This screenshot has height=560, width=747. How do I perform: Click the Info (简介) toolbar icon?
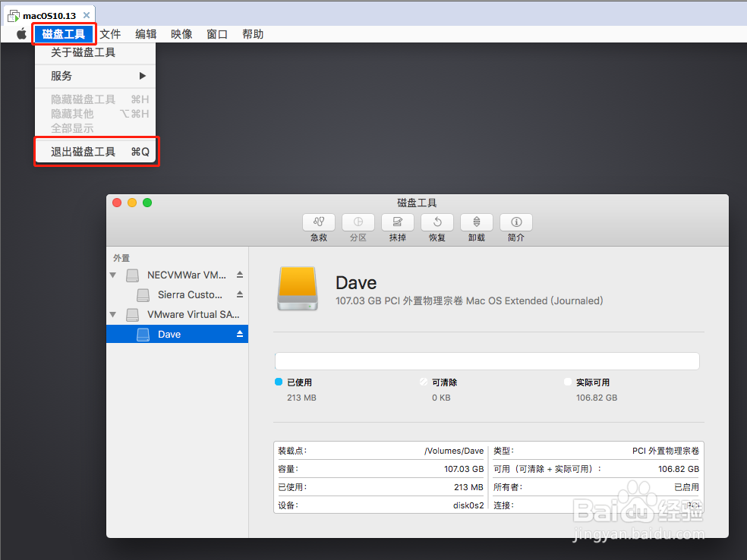(516, 222)
